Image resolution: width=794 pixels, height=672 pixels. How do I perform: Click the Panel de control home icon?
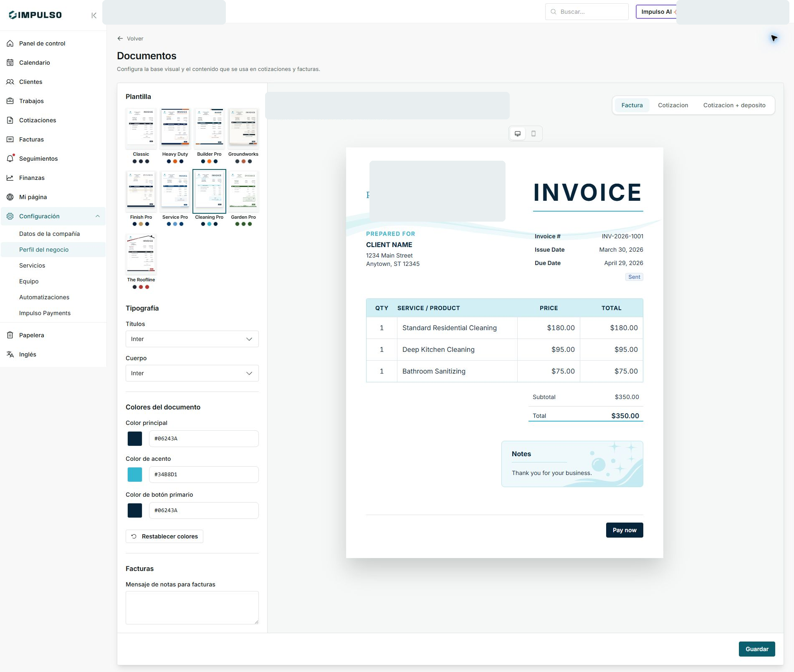tap(10, 43)
